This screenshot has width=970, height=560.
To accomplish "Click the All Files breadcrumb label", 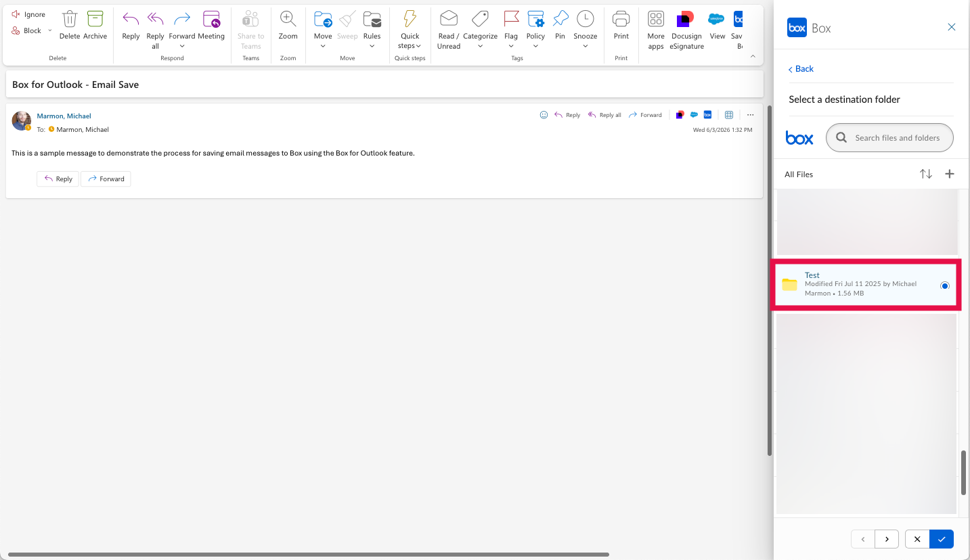I will click(x=799, y=174).
